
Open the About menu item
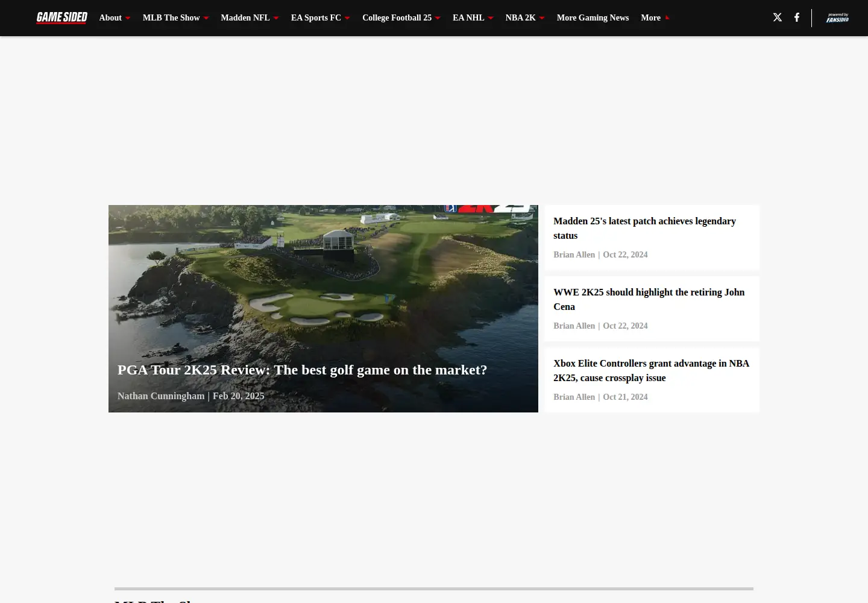click(110, 18)
